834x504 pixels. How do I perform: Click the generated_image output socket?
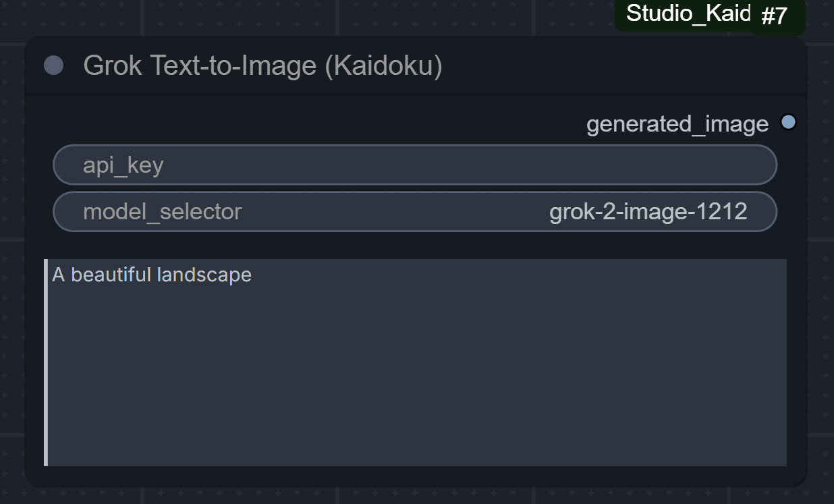(788, 122)
